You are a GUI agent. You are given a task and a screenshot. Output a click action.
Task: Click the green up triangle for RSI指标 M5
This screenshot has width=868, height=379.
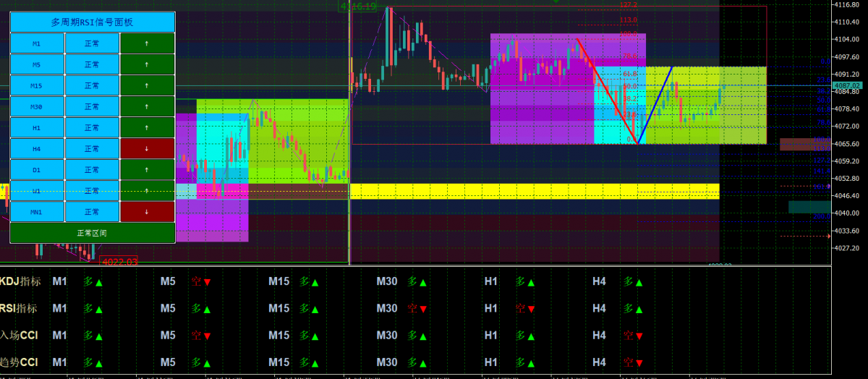tap(207, 310)
